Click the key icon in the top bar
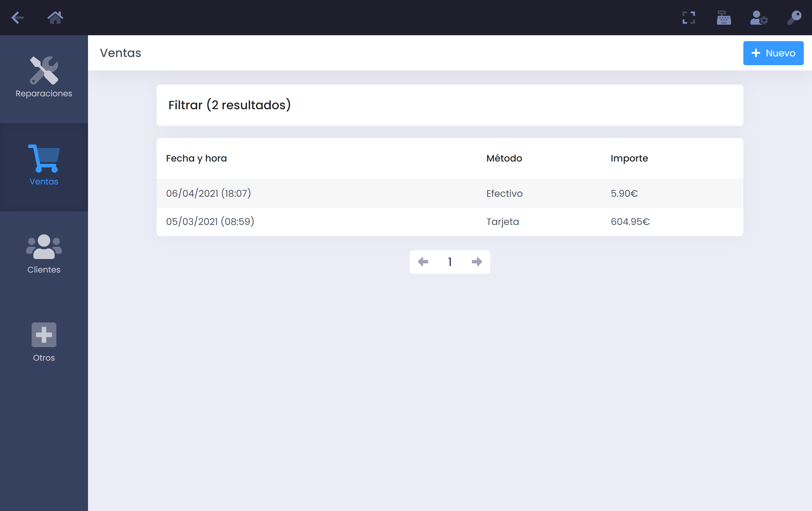 point(794,18)
